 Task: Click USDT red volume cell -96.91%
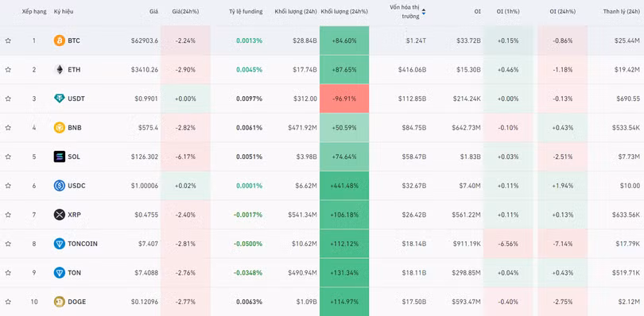[344, 98]
